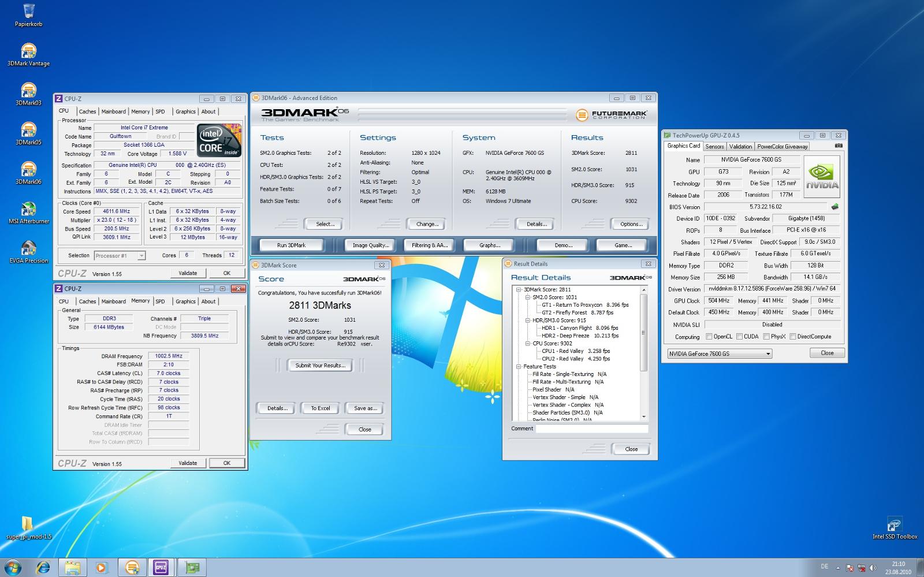Viewport: 924px width, 577px height.
Task: Click Change... under Settings in 3DMark06
Action: click(x=427, y=224)
